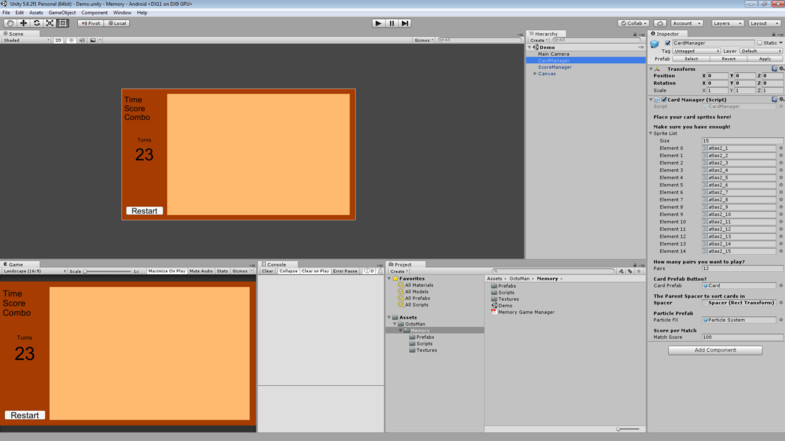
Task: Toggle CardManager object active checkbox
Action: tap(667, 43)
